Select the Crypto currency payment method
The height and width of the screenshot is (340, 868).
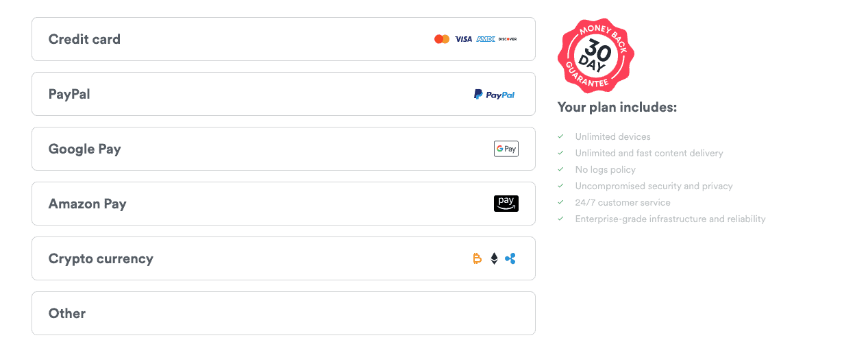[x=284, y=258]
